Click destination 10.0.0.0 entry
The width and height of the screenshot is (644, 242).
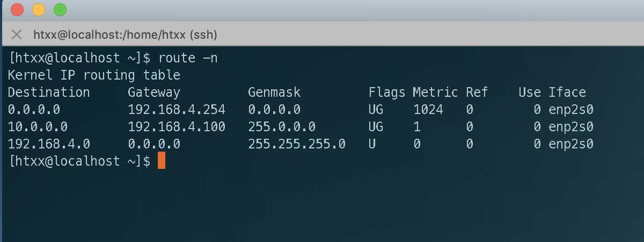38,127
